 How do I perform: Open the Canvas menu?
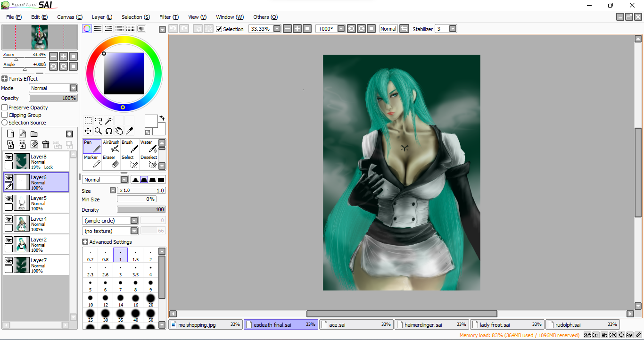pyautogui.click(x=70, y=17)
